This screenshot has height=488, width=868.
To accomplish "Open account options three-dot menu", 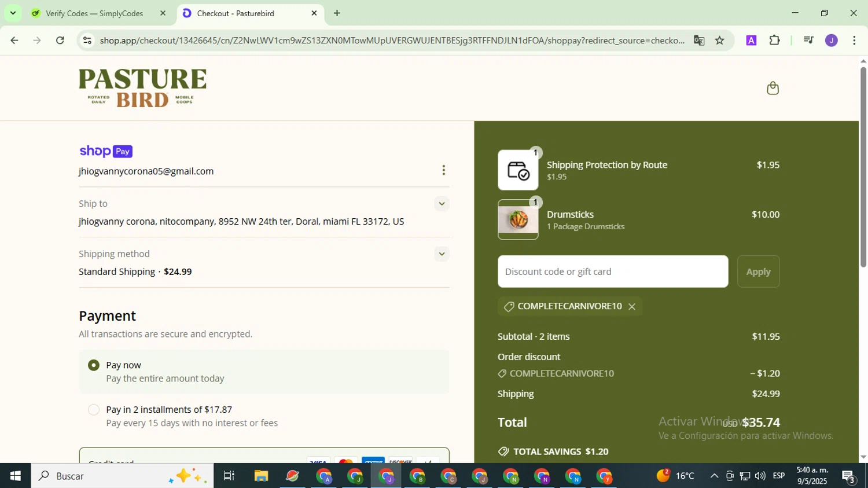I will click(444, 170).
